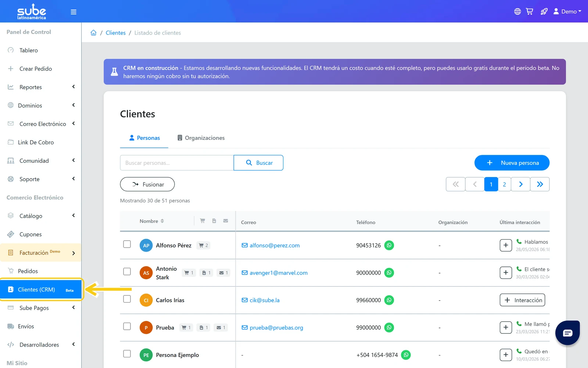Click the Fusionar merge button

point(147,184)
